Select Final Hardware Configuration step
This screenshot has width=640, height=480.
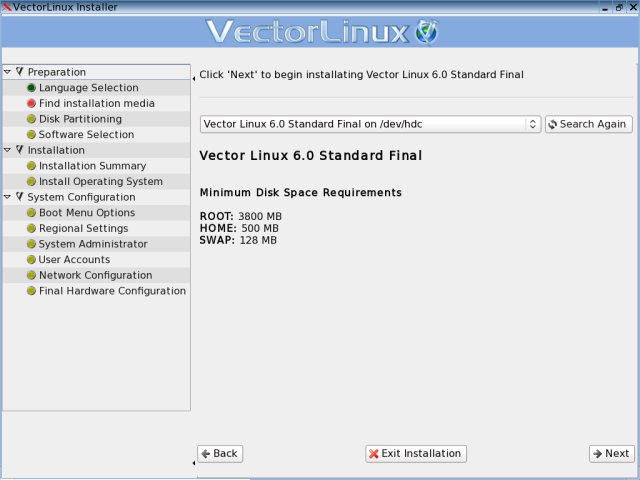[x=112, y=291]
